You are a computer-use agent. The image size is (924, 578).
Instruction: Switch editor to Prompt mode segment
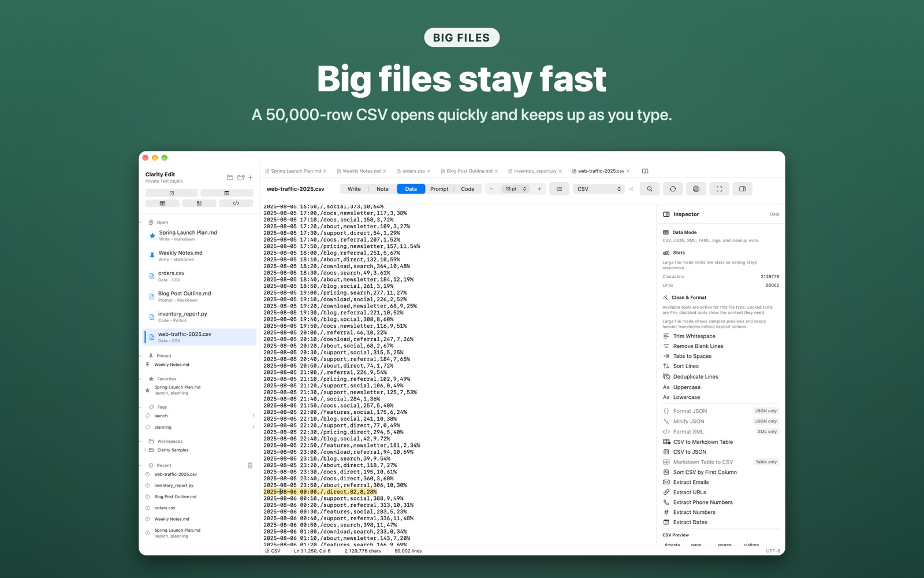[x=439, y=189]
